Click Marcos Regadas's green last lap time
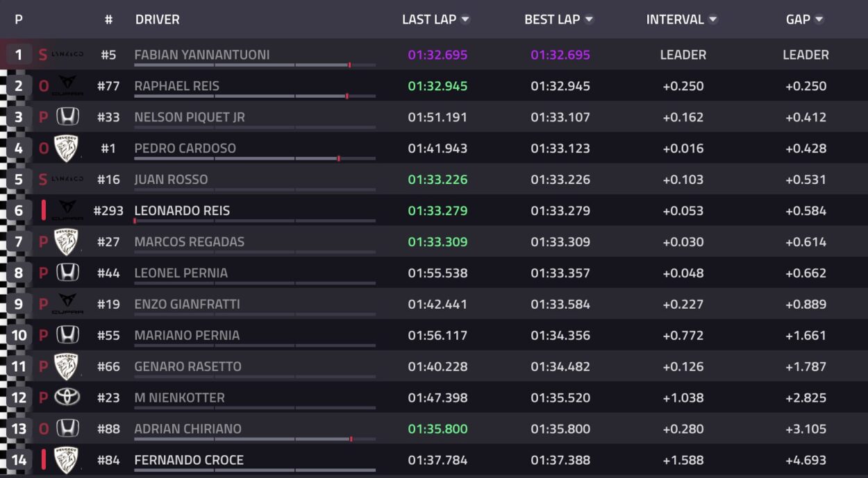868x478 pixels. pyautogui.click(x=437, y=242)
